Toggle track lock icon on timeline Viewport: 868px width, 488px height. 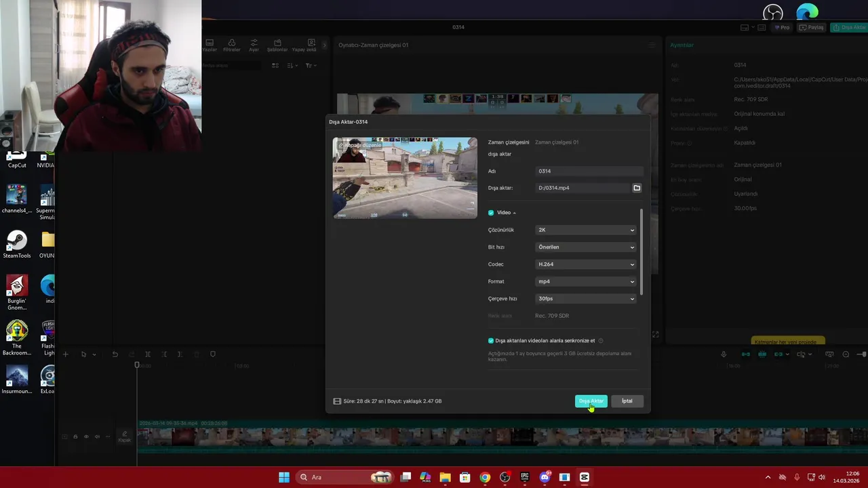(x=75, y=436)
